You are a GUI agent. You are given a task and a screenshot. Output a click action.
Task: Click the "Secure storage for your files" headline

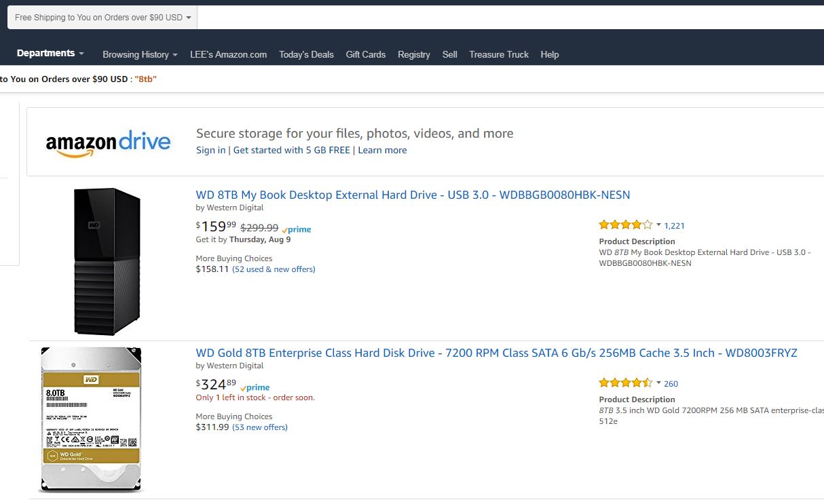point(355,133)
